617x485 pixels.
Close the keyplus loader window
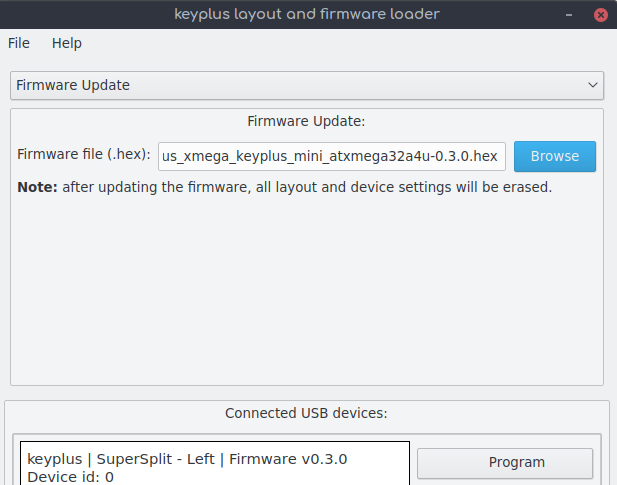coord(600,15)
